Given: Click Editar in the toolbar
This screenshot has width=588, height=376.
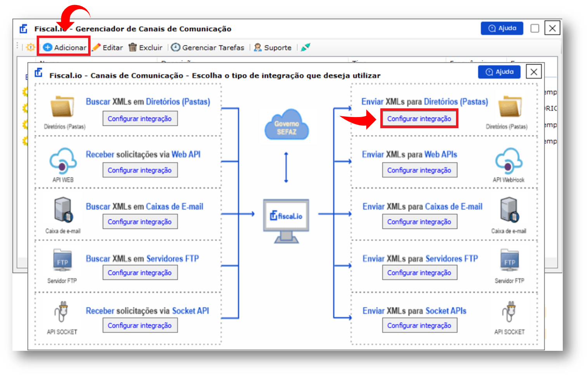Looking at the screenshot, I should click(x=108, y=47).
